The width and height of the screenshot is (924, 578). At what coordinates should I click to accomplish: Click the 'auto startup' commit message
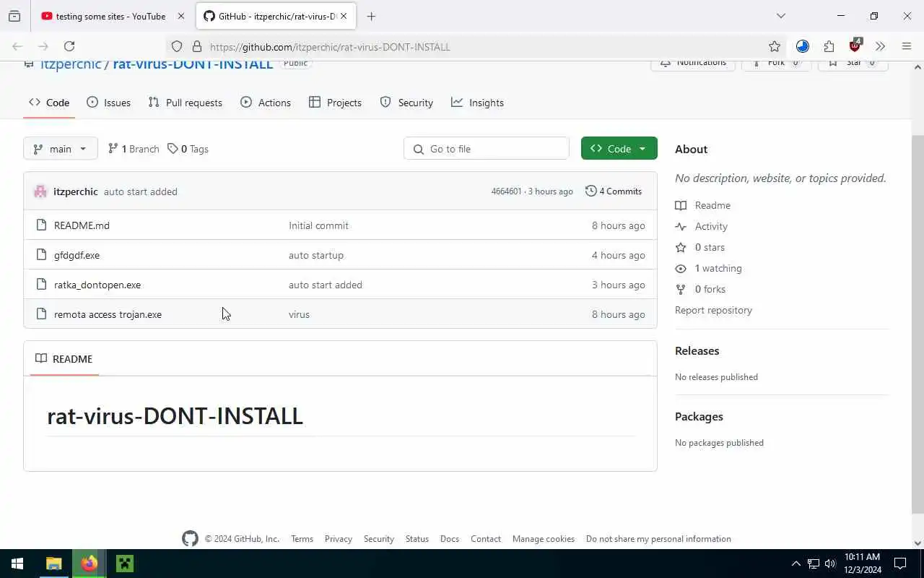pos(316,255)
